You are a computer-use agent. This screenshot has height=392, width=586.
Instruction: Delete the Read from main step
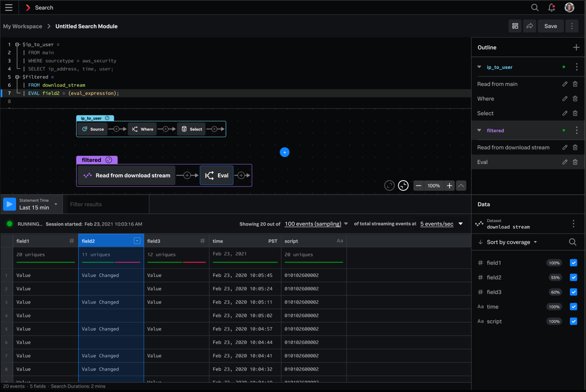575,84
